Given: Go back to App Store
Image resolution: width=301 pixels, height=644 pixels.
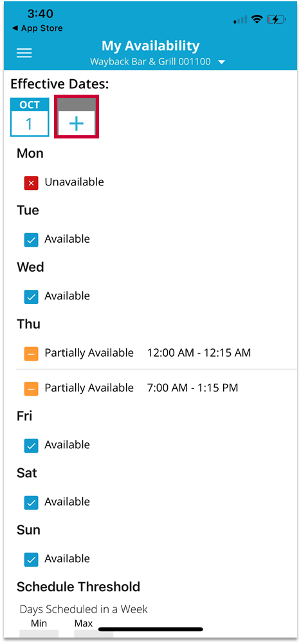Looking at the screenshot, I should click(38, 28).
